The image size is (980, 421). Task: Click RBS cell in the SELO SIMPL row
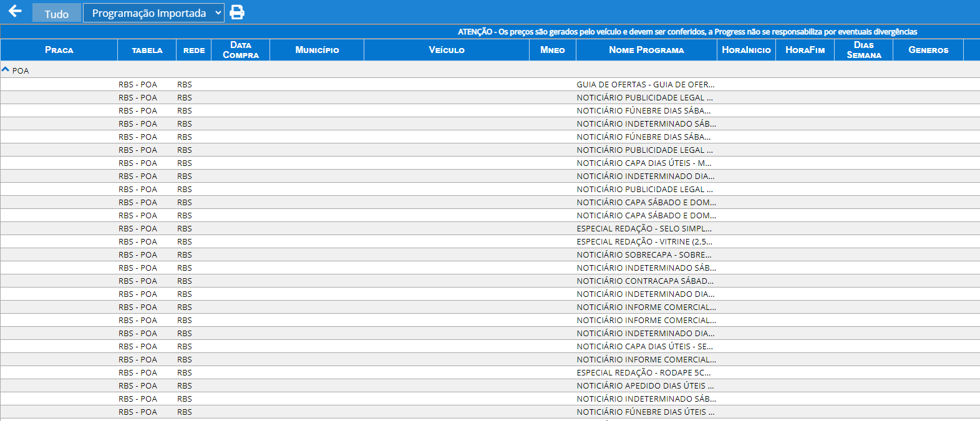[x=185, y=228]
